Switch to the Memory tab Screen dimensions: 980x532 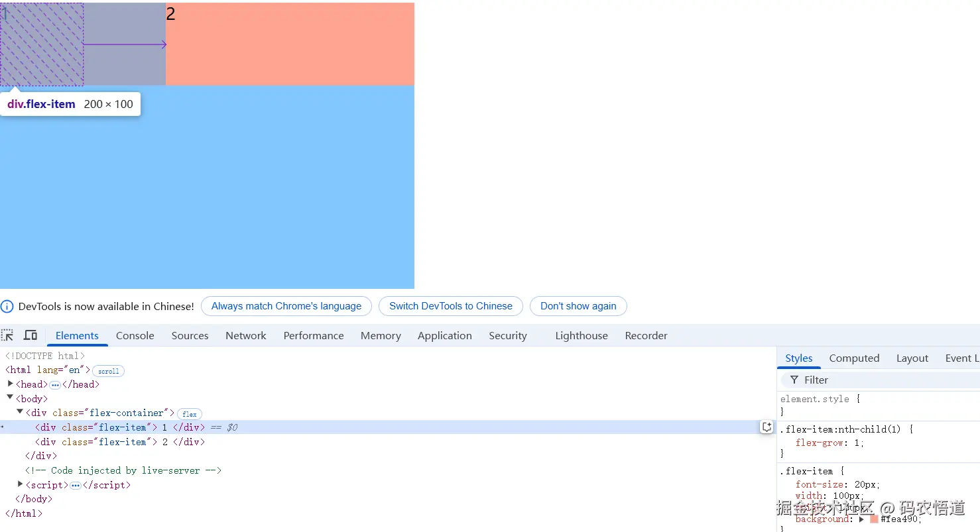pos(381,335)
